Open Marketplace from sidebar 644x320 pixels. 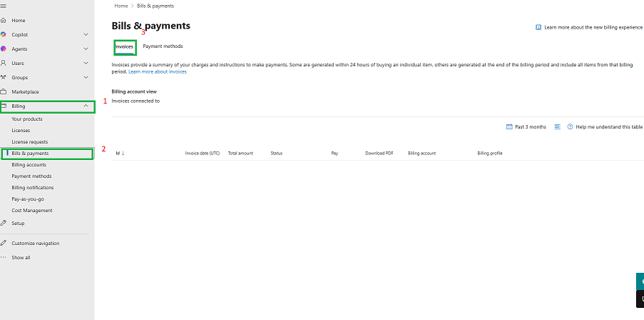[25, 91]
